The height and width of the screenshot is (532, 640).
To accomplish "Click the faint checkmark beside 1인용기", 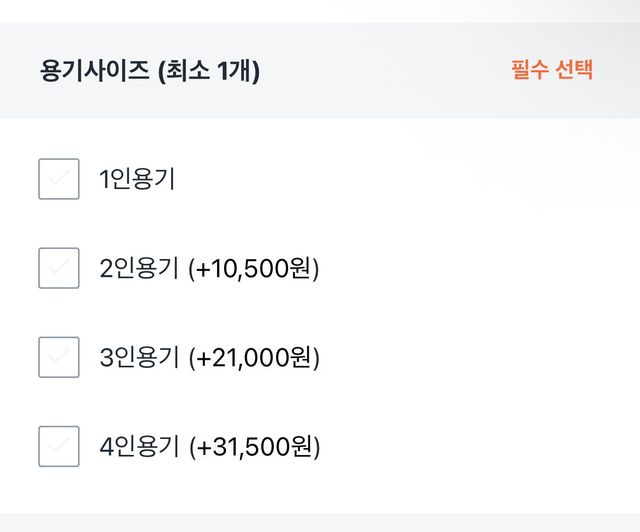I will (x=59, y=179).
